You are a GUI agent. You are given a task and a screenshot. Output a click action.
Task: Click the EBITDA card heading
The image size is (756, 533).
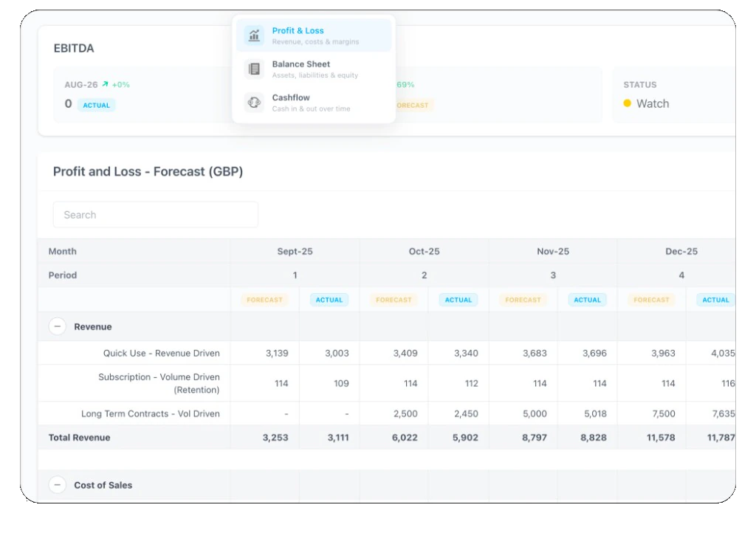point(74,48)
